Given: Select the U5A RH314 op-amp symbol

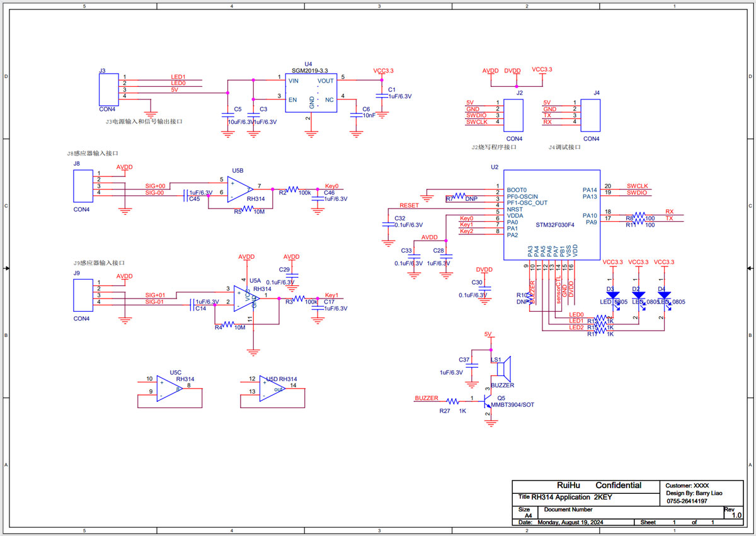Looking at the screenshot, I should 246,299.
